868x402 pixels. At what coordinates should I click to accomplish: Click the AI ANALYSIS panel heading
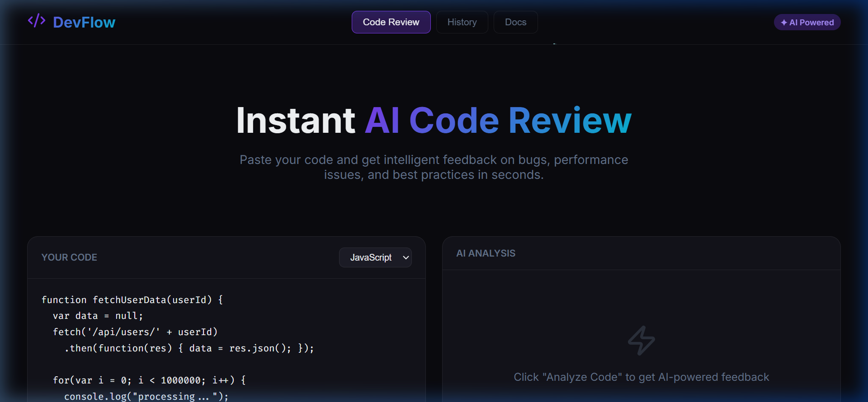(x=486, y=253)
